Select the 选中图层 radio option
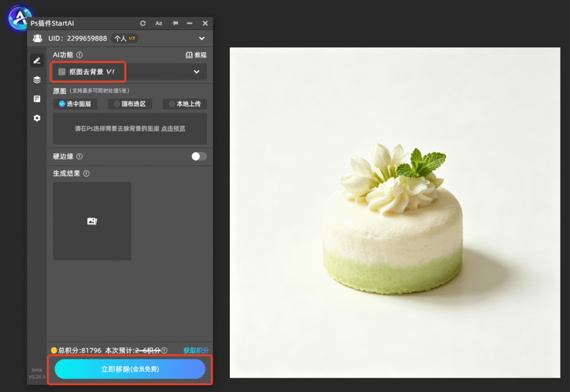Image resolution: width=570 pixels, height=392 pixels. 75,104
